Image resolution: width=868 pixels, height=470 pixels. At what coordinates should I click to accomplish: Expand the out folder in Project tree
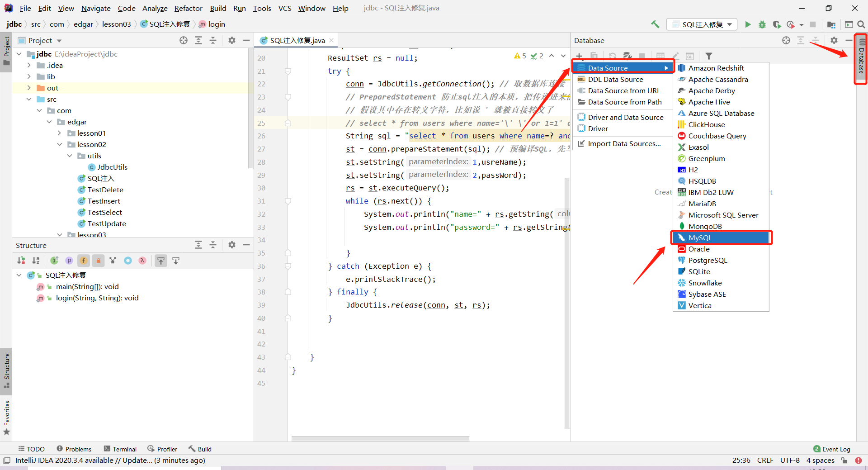pyautogui.click(x=29, y=88)
